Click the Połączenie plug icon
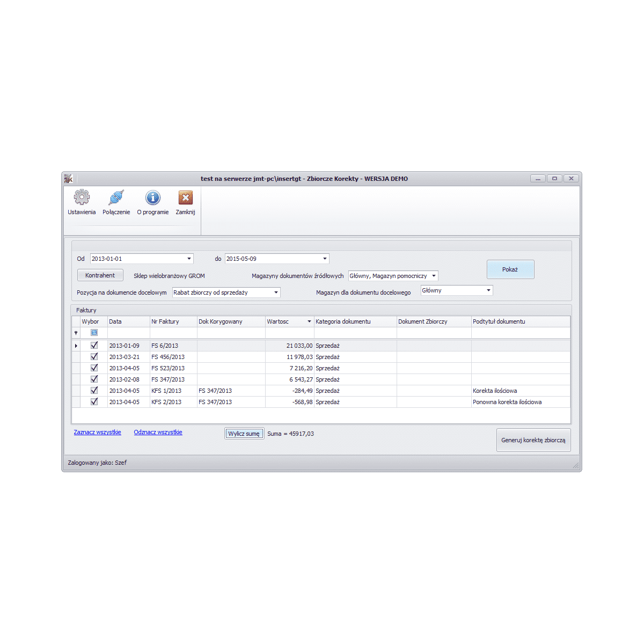The image size is (644, 644). click(x=116, y=198)
